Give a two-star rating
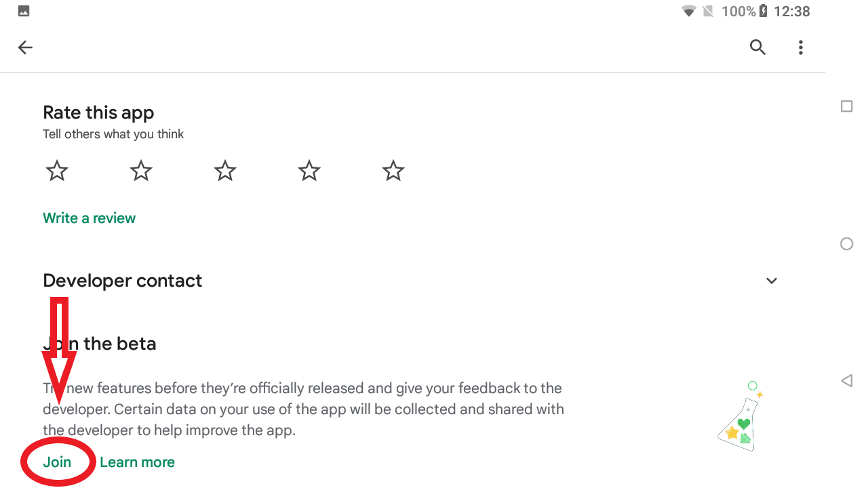 point(141,171)
